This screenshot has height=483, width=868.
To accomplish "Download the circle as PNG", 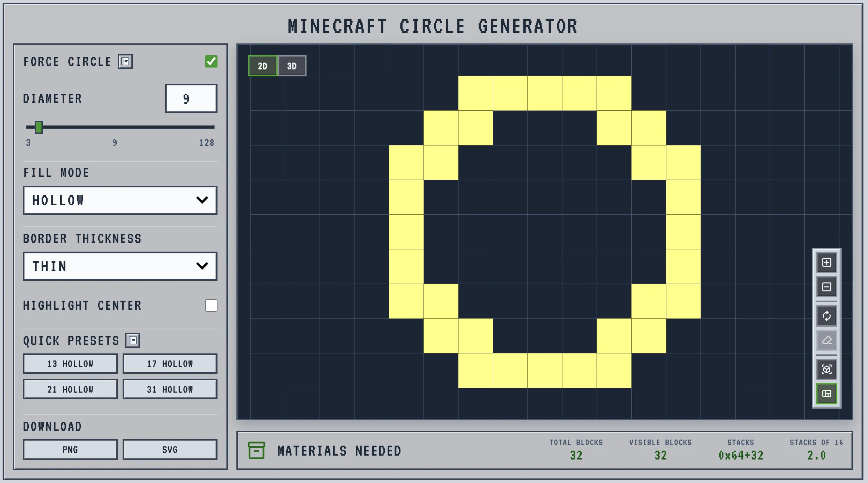I will coord(70,450).
